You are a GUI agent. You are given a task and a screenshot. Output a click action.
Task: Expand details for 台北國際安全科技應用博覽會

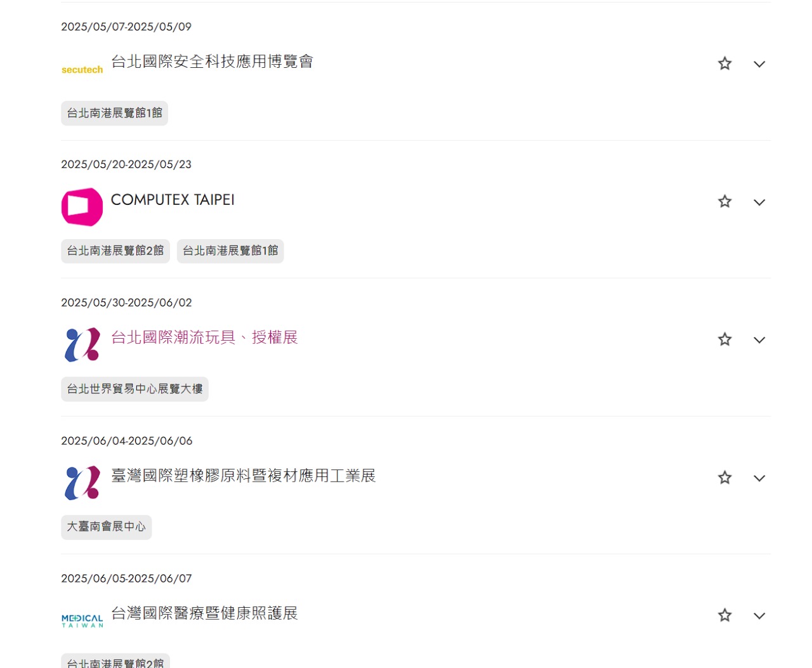(x=759, y=64)
